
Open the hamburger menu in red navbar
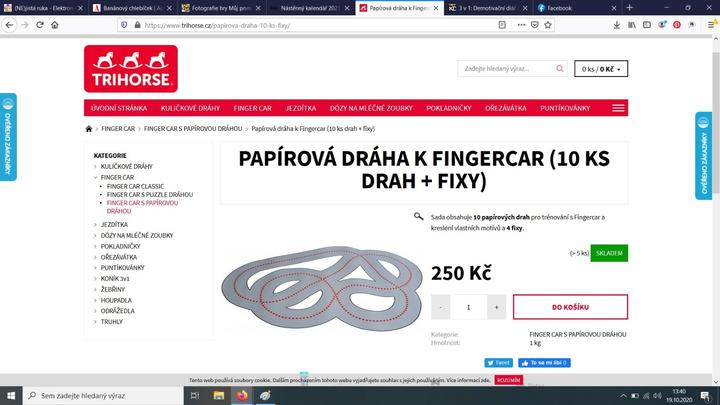point(619,107)
